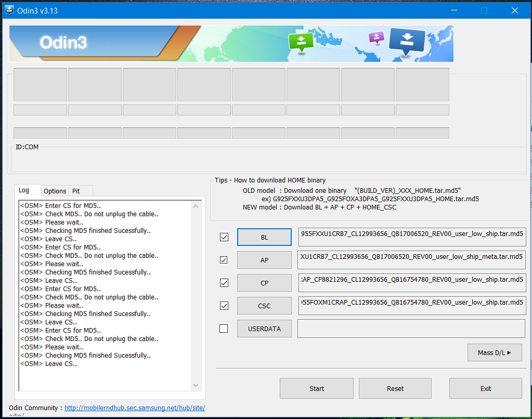
Task: Click the Reset button
Action: [395, 388]
